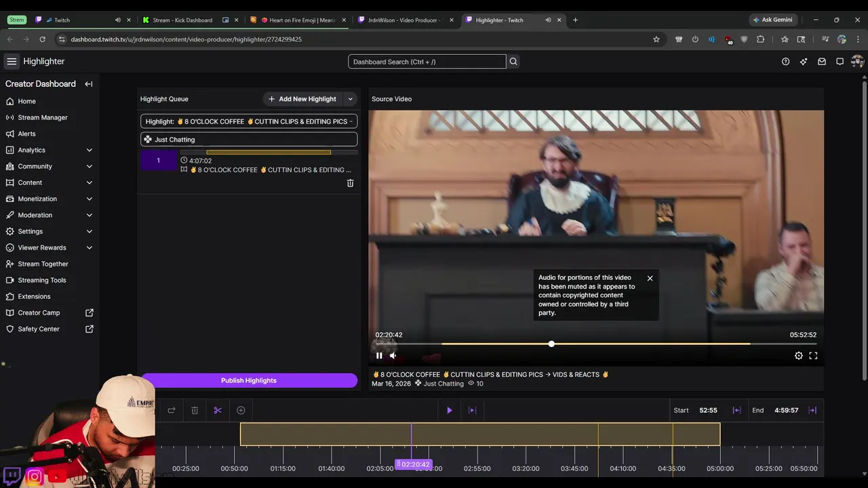Image resolution: width=868 pixels, height=488 pixels.
Task: Seek using the video progress bar handle
Action: [x=551, y=344]
